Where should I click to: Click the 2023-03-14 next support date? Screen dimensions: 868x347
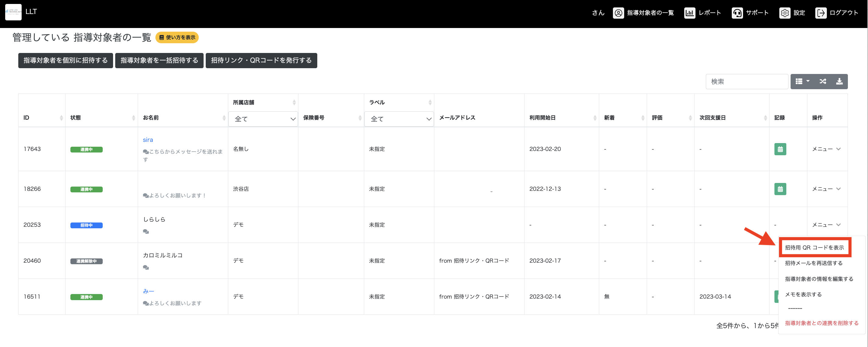click(715, 297)
